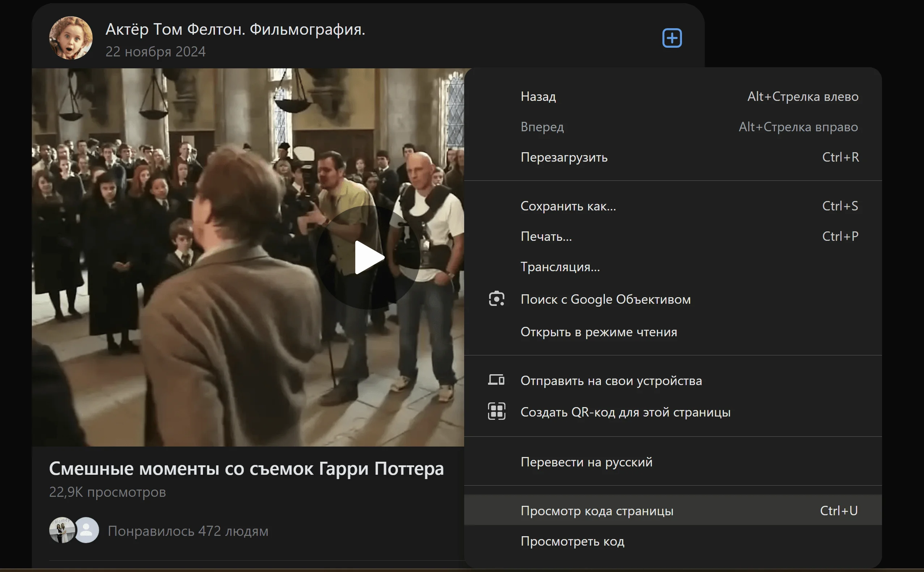
Task: Choose "Перезагрузить" menu entry
Action: pos(564,157)
